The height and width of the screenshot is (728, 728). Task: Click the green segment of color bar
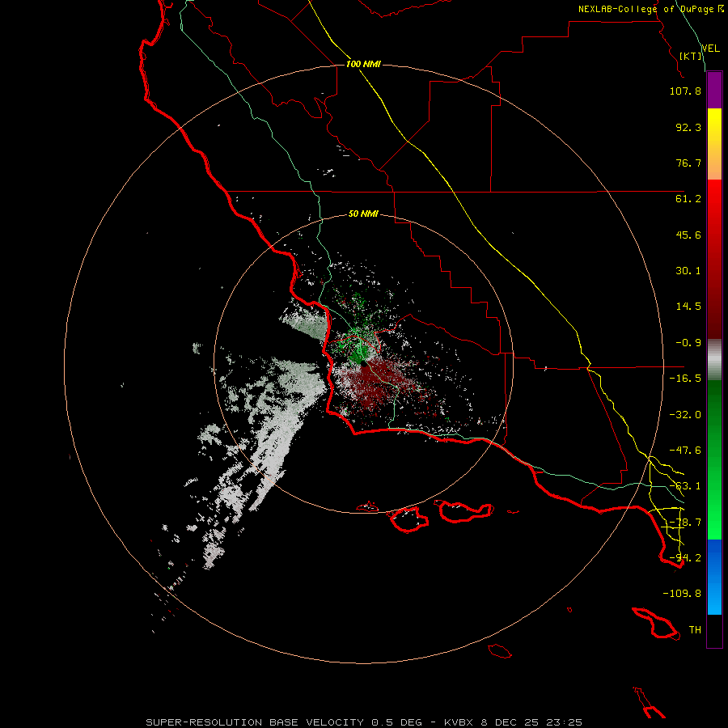(x=714, y=459)
